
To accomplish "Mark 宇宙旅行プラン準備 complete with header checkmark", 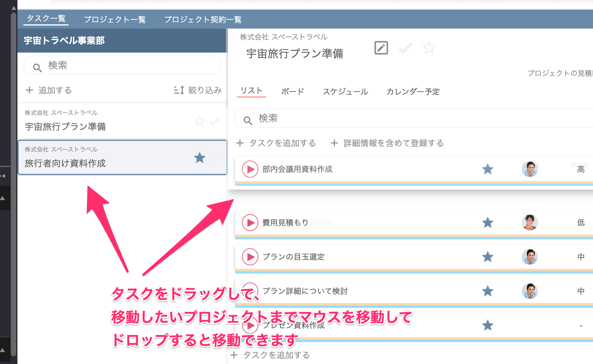I will 405,48.
